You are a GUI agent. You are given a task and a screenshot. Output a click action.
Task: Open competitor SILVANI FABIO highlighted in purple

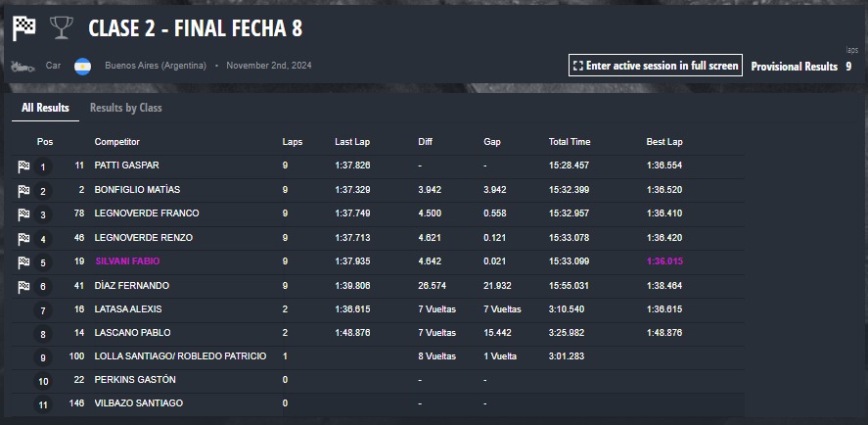pos(127,261)
